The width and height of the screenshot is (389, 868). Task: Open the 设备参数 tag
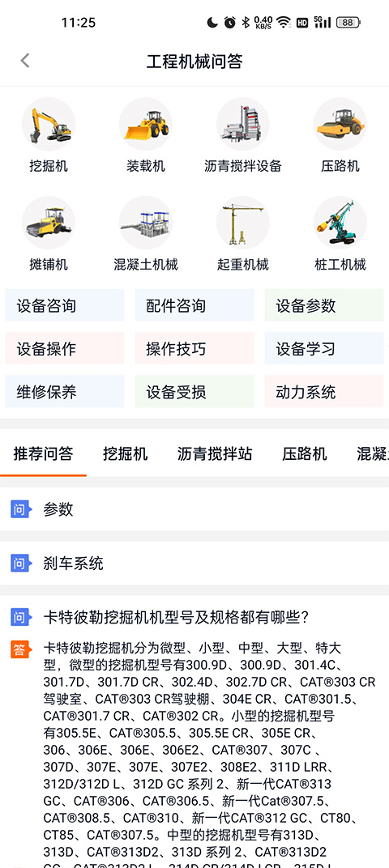click(x=324, y=305)
